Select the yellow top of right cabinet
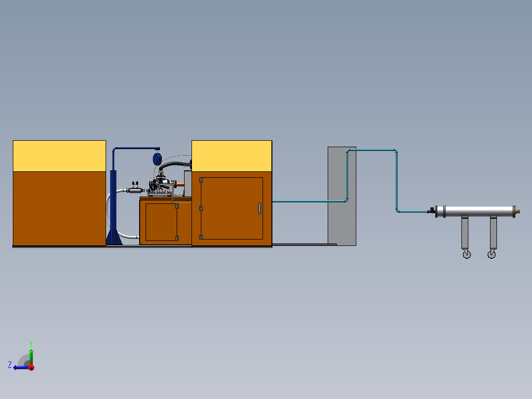Image resolution: width=532 pixels, height=399 pixels. pos(232,156)
